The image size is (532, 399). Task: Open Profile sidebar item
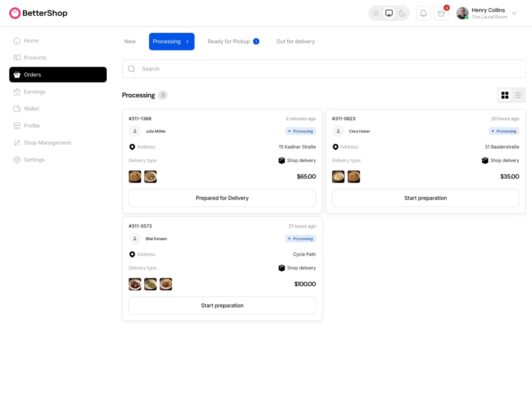[58, 125]
